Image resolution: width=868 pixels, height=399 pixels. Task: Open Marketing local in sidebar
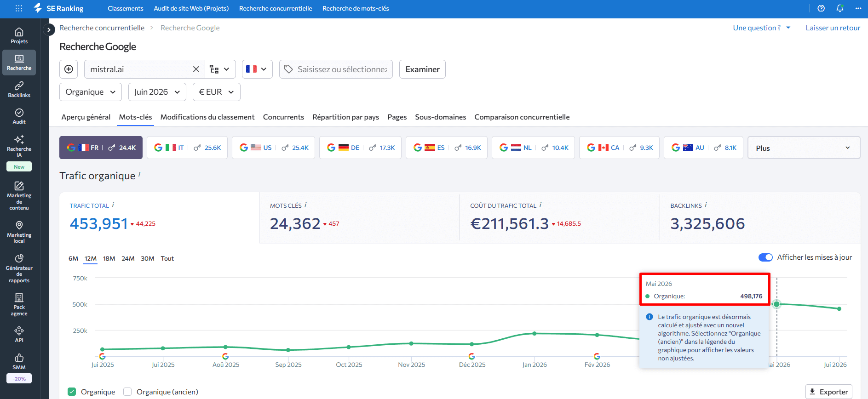19,232
